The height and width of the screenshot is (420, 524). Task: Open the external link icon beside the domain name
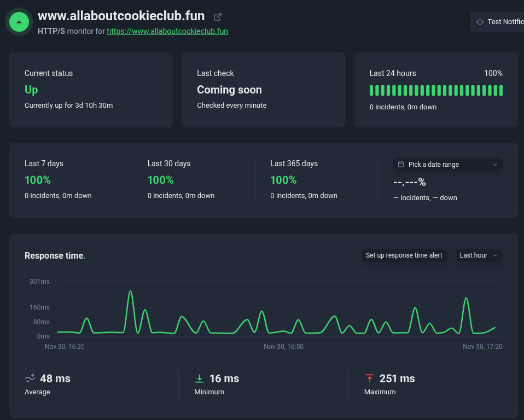217,16
